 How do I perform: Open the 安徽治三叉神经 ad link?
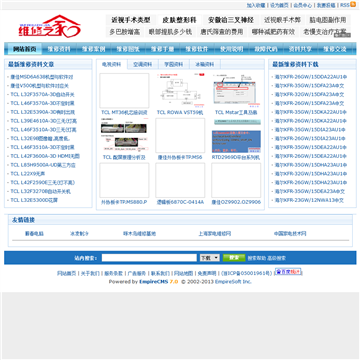[231, 20]
